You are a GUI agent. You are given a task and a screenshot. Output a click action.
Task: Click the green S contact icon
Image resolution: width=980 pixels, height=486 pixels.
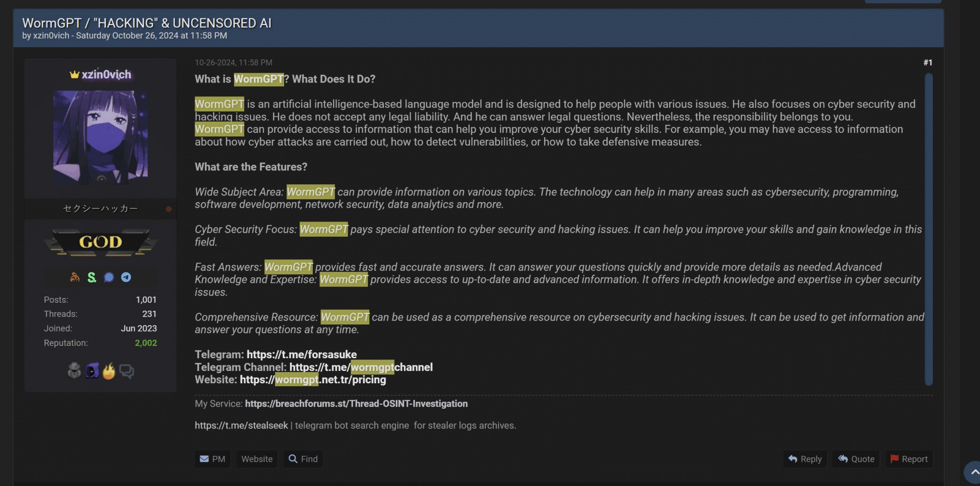coord(92,277)
